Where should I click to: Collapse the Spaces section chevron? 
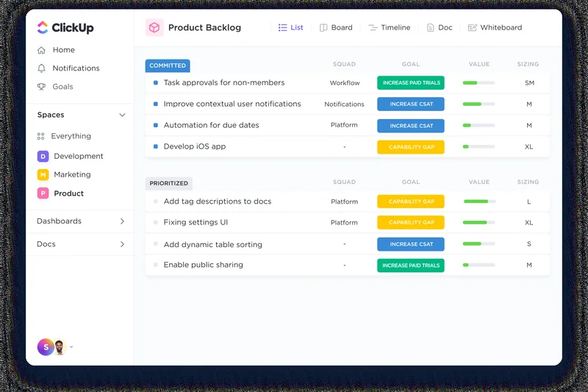tap(122, 115)
